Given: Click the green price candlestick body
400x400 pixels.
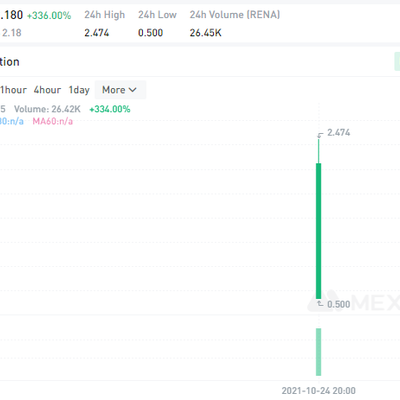Looking at the screenshot, I should click(x=319, y=231).
